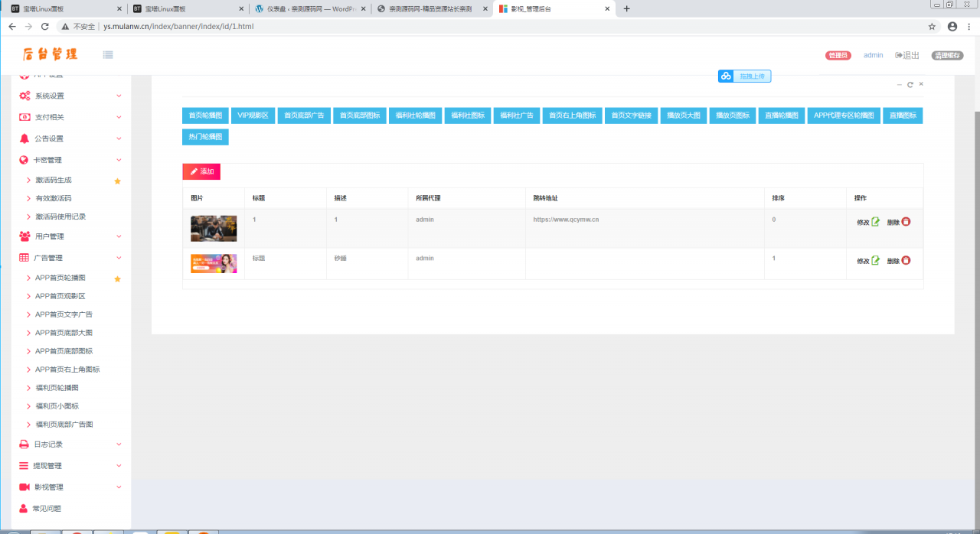Click the 公告设置 bell icon
This screenshot has height=534, width=980.
pos(24,138)
